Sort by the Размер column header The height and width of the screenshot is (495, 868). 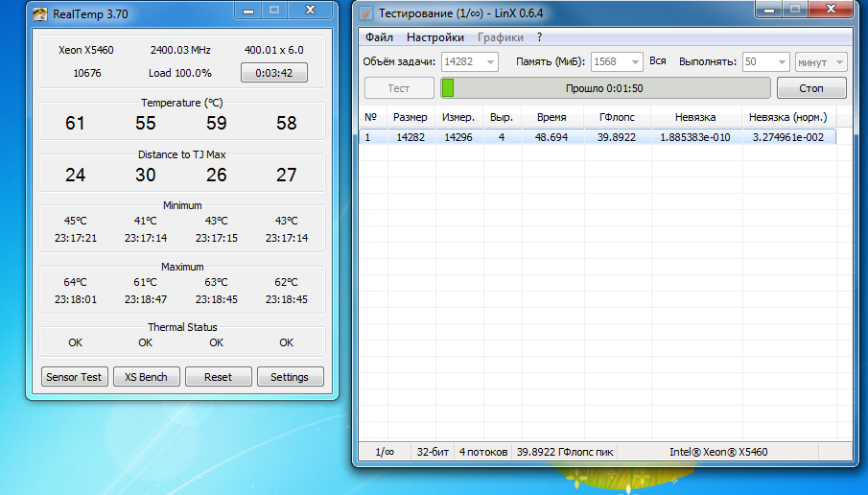coord(411,117)
